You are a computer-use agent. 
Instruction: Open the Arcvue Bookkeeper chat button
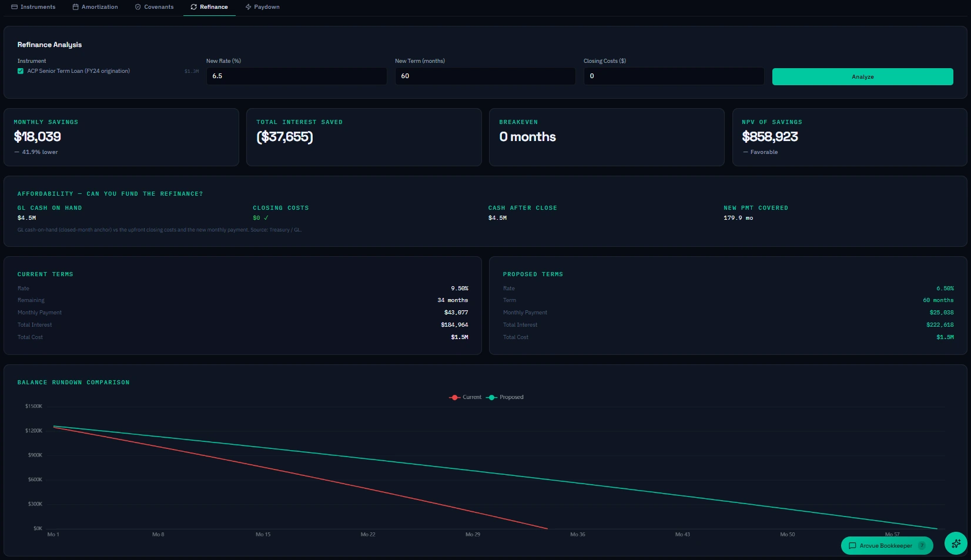(886, 546)
